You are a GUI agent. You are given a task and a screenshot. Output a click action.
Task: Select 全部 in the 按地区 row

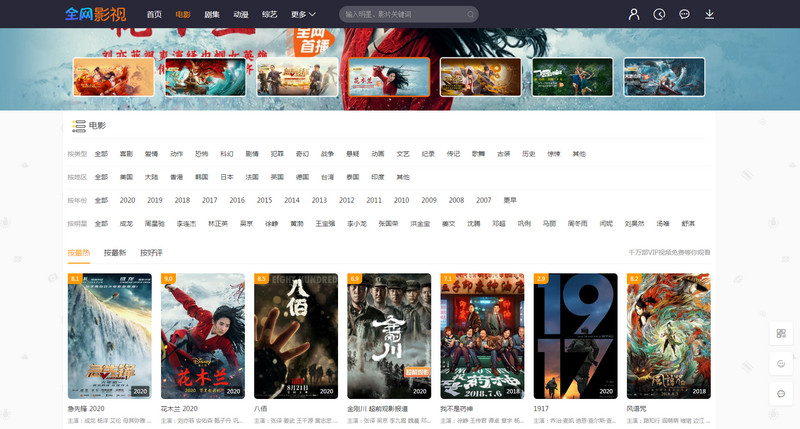click(101, 177)
